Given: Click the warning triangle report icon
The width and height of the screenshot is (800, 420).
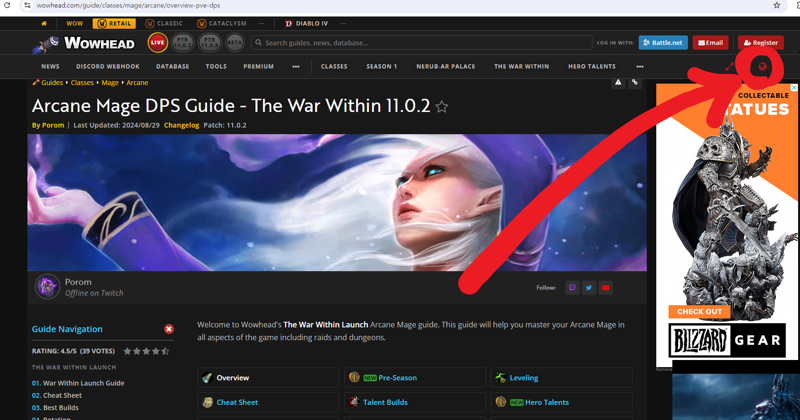Looking at the screenshot, I should (618, 82).
